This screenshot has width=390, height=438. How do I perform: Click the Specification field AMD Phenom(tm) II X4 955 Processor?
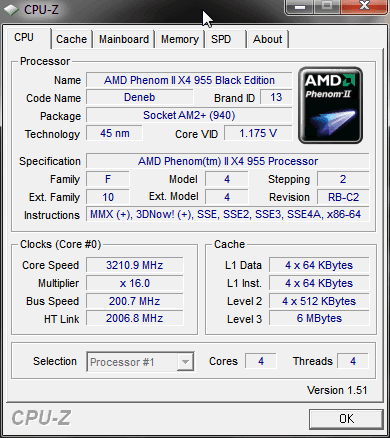click(228, 161)
